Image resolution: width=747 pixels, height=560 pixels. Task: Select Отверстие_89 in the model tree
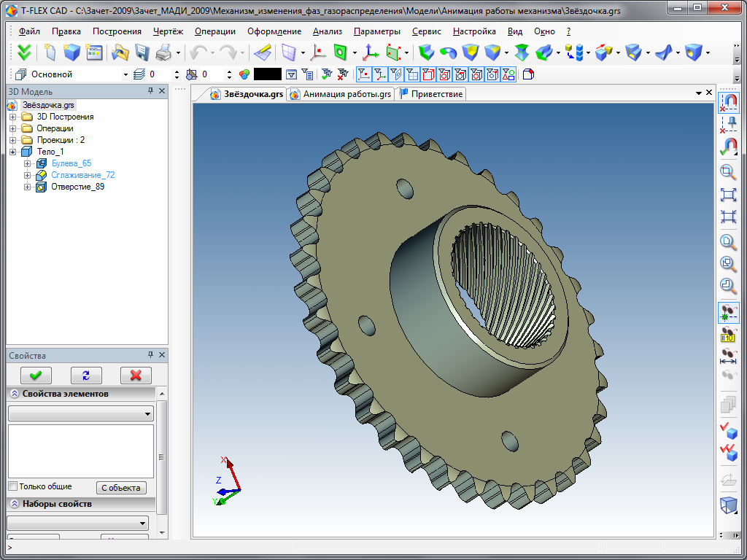(x=77, y=187)
